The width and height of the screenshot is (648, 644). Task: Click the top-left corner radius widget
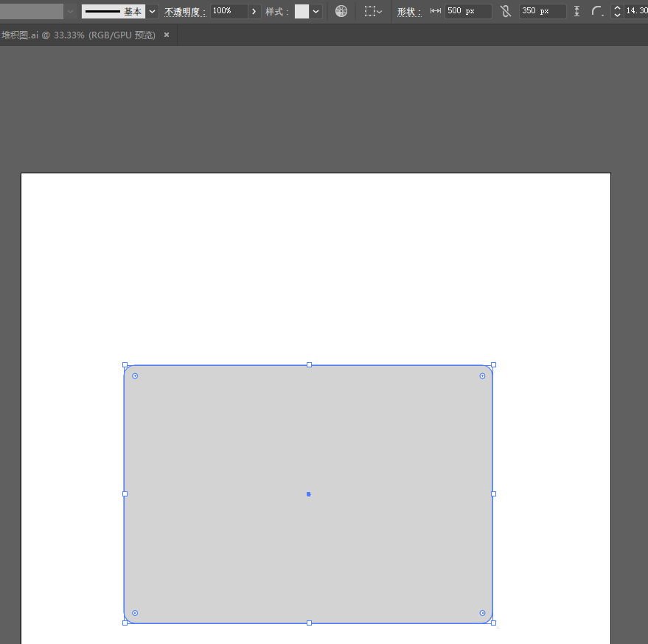tap(135, 376)
